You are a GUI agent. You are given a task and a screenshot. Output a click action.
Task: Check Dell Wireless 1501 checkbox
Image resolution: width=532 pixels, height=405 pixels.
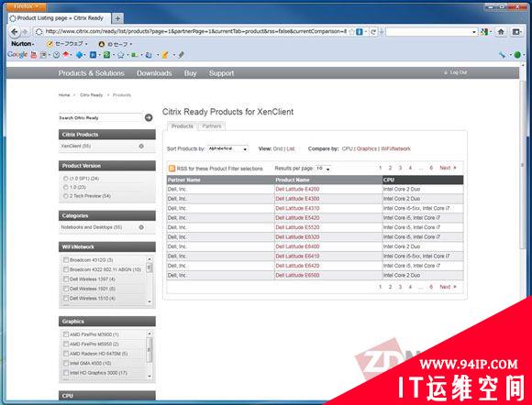[x=66, y=289]
